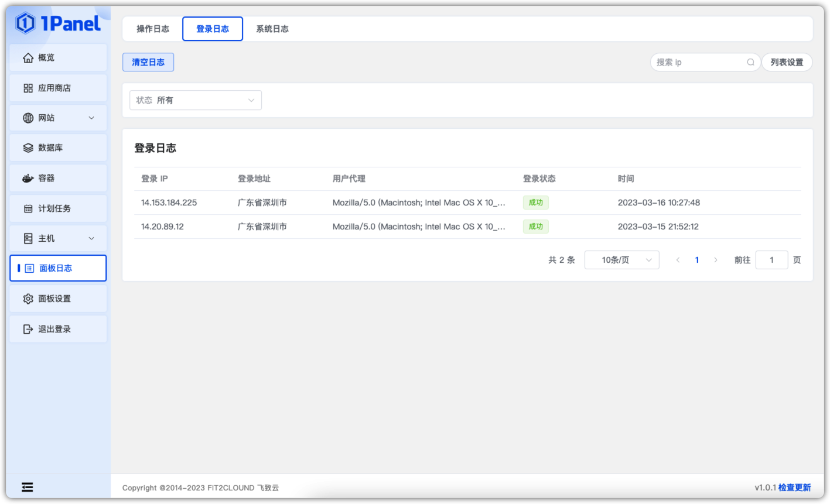The image size is (830, 504).
Task: Select page 1 in the pagination bar
Action: click(697, 259)
